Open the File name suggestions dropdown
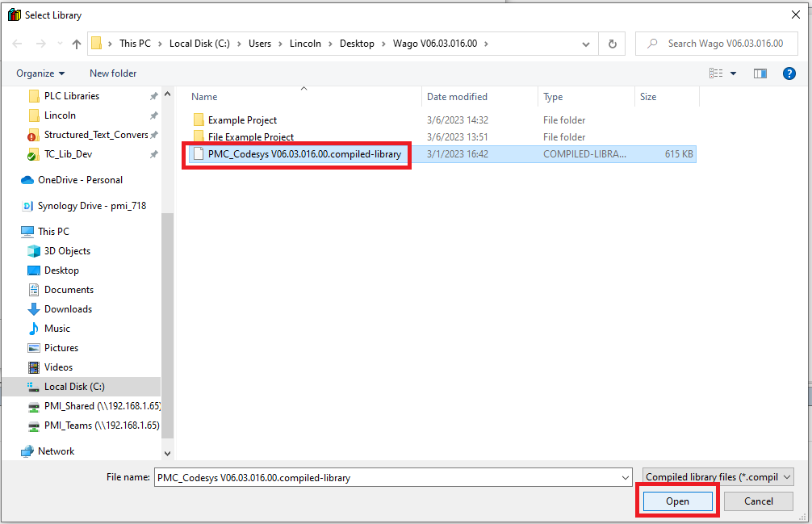The image size is (812, 524). point(626,478)
